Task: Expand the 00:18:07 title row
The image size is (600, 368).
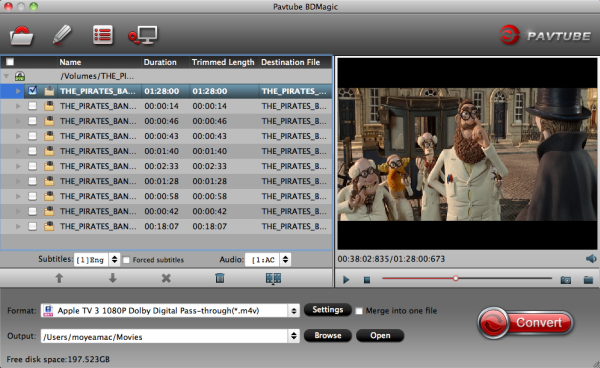Action: coord(18,226)
